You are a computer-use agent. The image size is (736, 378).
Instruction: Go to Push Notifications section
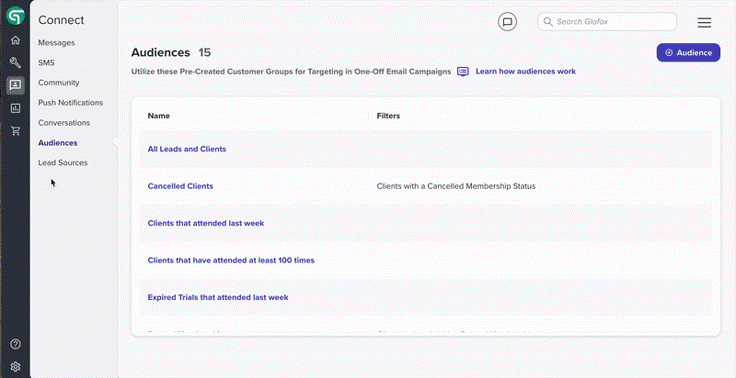[x=70, y=102]
